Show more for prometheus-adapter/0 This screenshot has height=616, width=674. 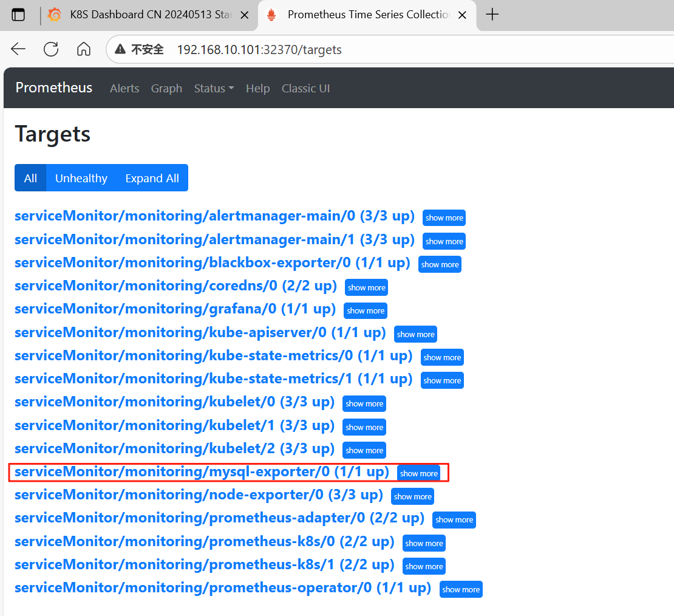454,520
